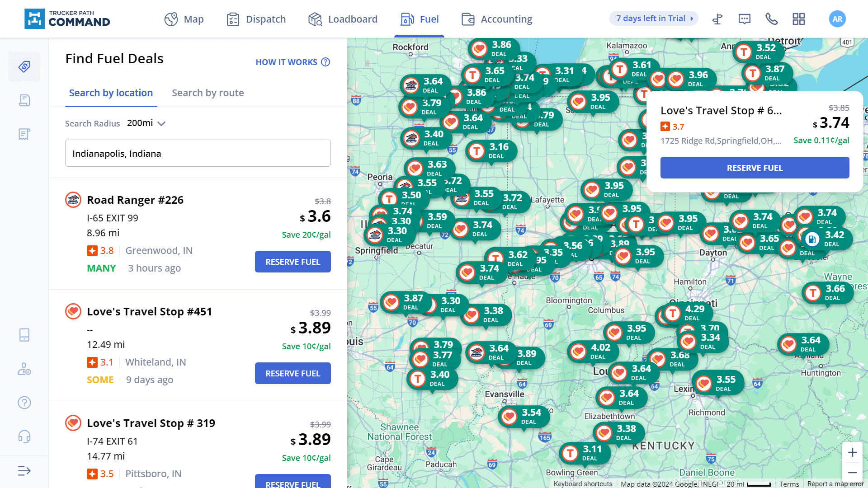Click the 7 days left in Trial banner
Viewport: 868px width, 488px height.
coord(654,19)
